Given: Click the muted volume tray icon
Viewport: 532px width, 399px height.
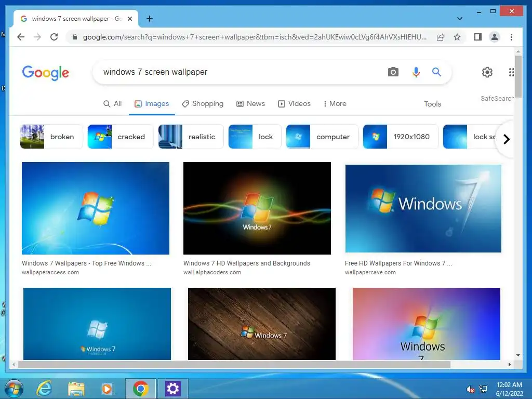Looking at the screenshot, I should [x=470, y=389].
